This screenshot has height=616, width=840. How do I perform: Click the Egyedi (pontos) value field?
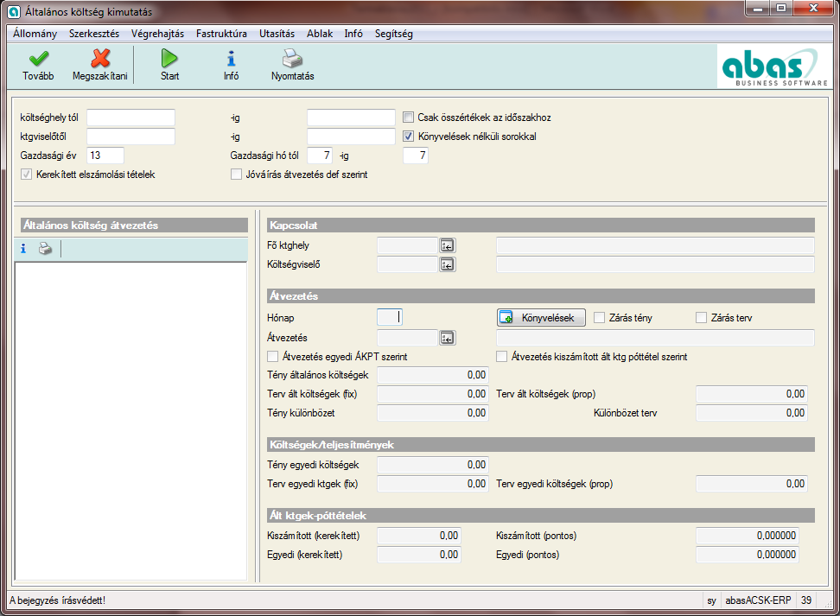748,555
